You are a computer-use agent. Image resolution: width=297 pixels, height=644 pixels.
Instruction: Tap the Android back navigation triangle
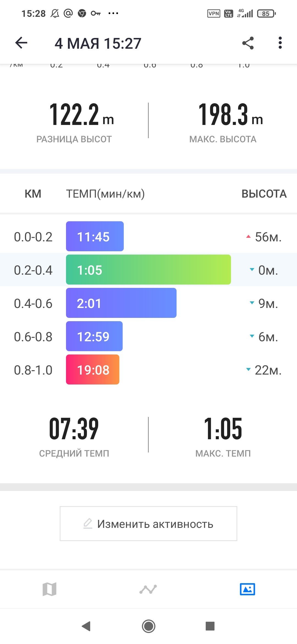pyautogui.click(x=86, y=626)
